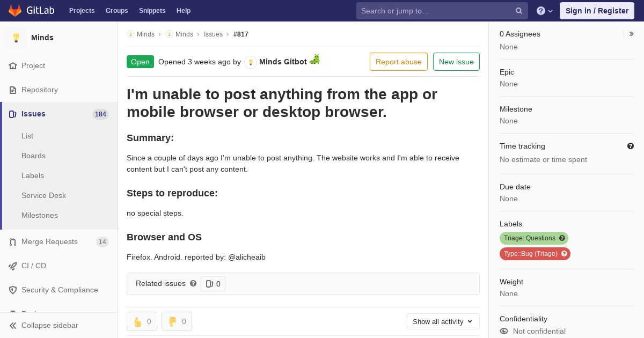Open the Snippets menu item

tap(152, 11)
